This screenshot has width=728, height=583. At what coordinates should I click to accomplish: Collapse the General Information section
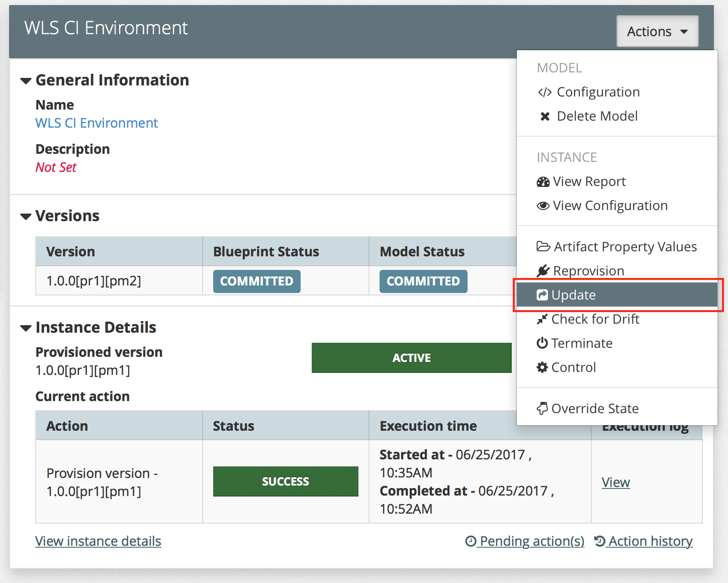(26, 81)
